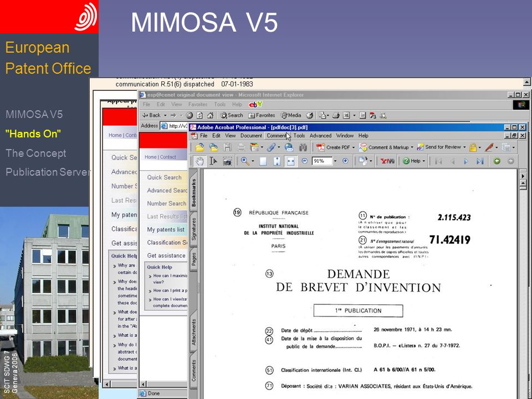Open the Tools menu in Acrobat

pyautogui.click(x=299, y=136)
